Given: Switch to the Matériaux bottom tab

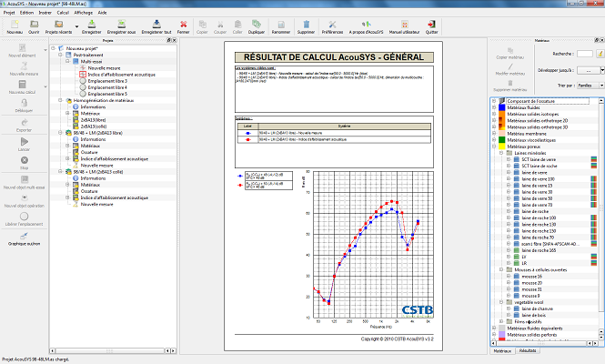Looking at the screenshot, I should [502, 351].
